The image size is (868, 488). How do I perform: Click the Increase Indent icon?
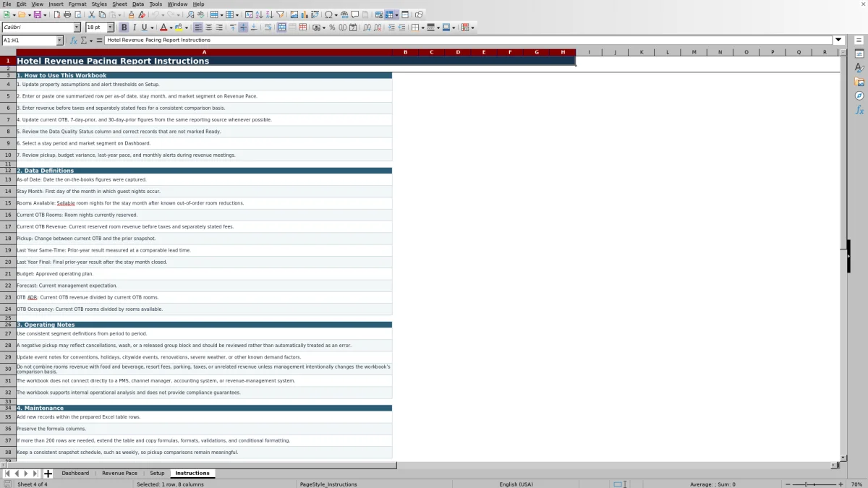click(391, 27)
